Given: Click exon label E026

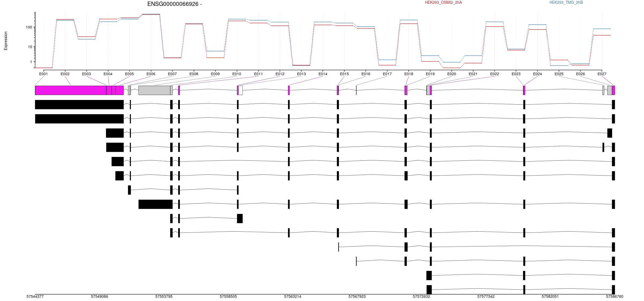Looking at the screenshot, I should [580, 74].
